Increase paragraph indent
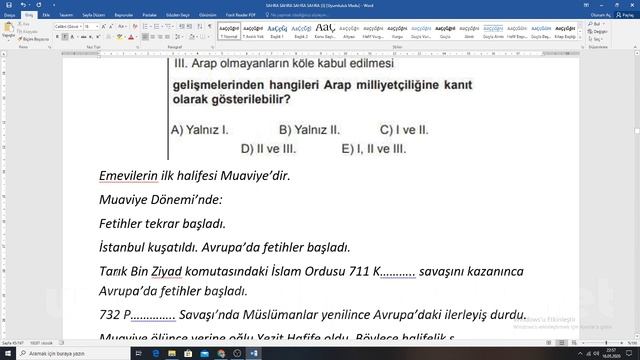640x360 pixels. click(189, 27)
